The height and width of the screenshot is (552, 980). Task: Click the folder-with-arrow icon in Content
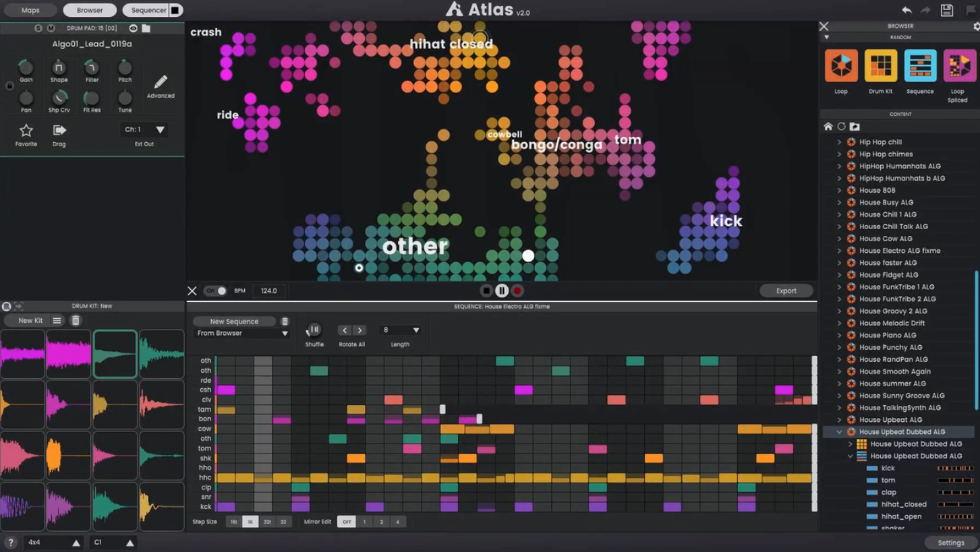855,127
